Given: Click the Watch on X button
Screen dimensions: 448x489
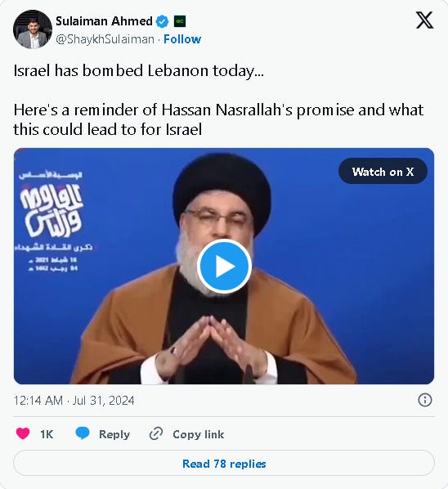Looking at the screenshot, I should [x=383, y=171].
